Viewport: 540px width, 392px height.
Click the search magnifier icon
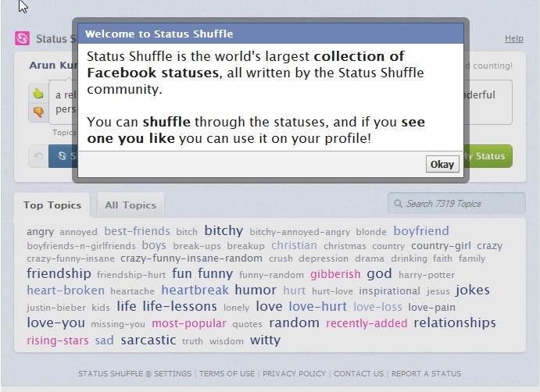(398, 203)
